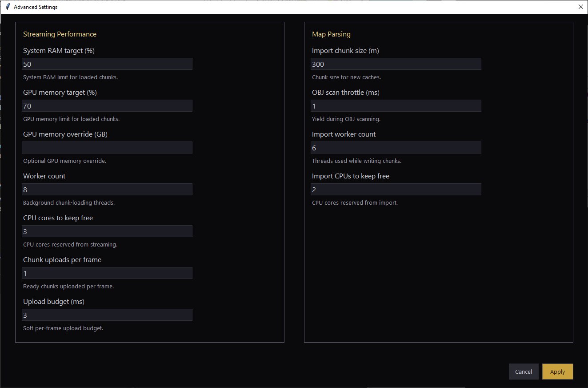Click the 'CPU cores to keep free' label
The height and width of the screenshot is (388, 588).
pos(58,218)
